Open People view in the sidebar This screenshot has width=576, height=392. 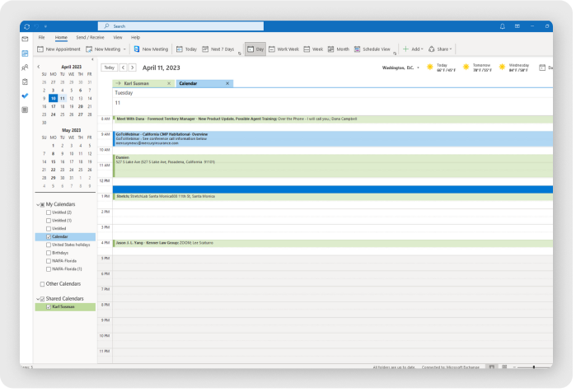tap(26, 68)
